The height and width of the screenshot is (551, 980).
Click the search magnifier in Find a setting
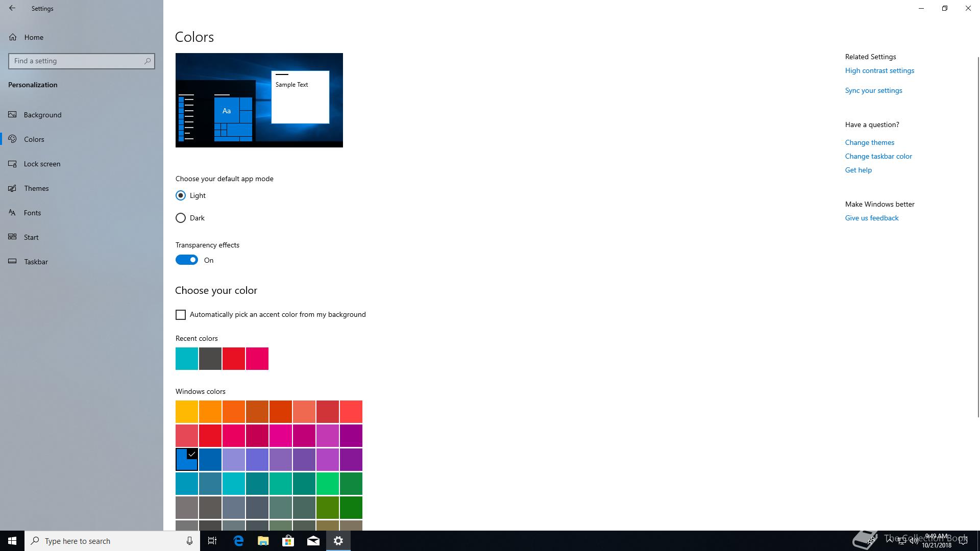click(x=148, y=61)
